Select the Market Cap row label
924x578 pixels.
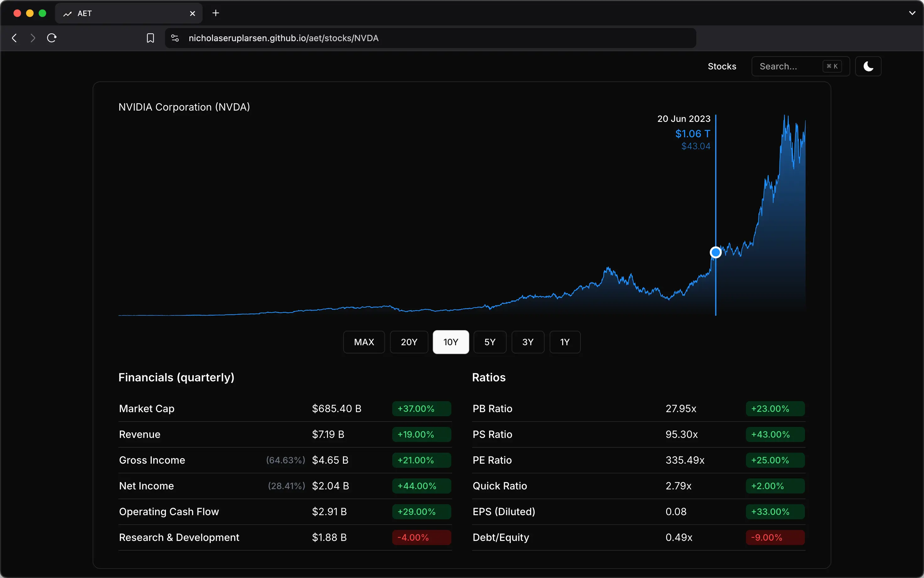tap(147, 409)
